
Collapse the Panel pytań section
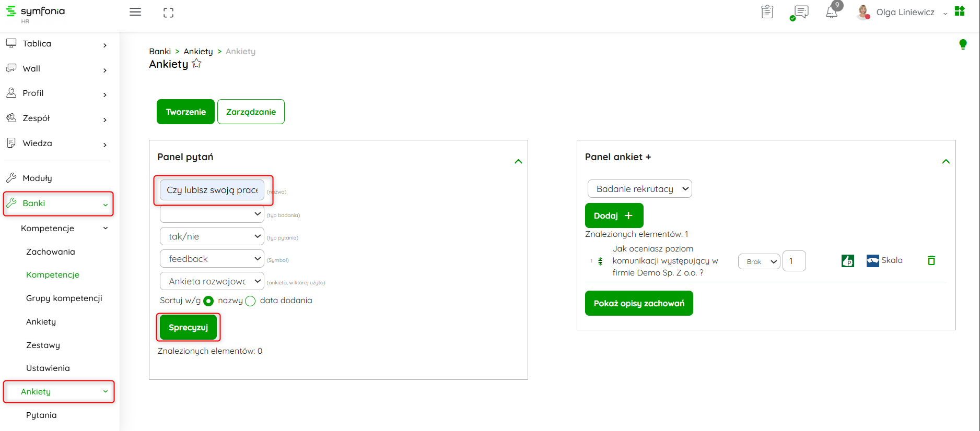518,161
